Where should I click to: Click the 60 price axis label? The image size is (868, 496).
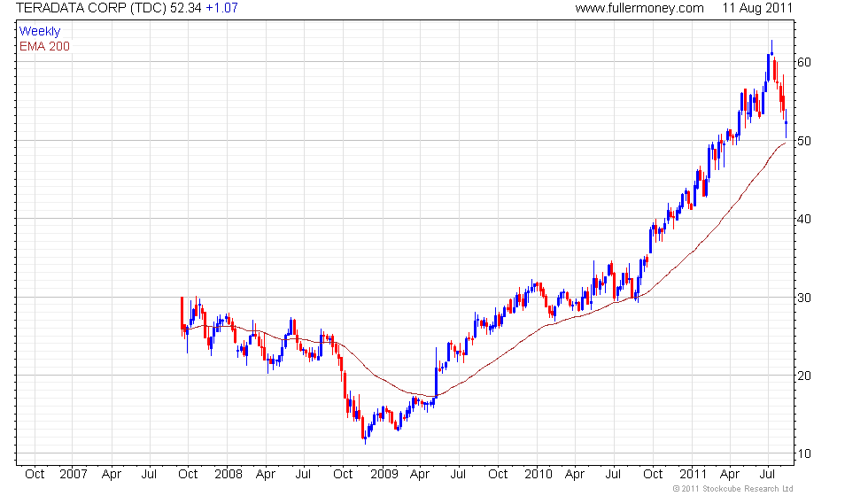click(x=804, y=62)
